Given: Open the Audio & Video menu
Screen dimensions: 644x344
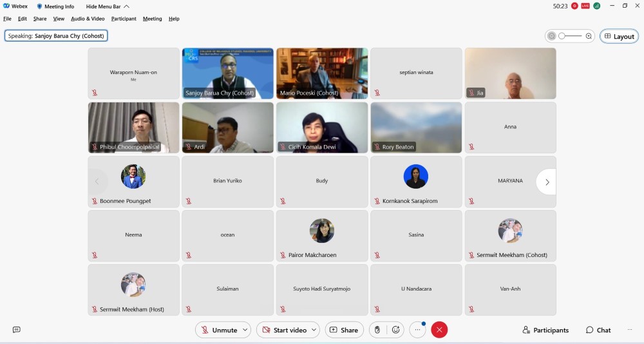Looking at the screenshot, I should tap(88, 19).
